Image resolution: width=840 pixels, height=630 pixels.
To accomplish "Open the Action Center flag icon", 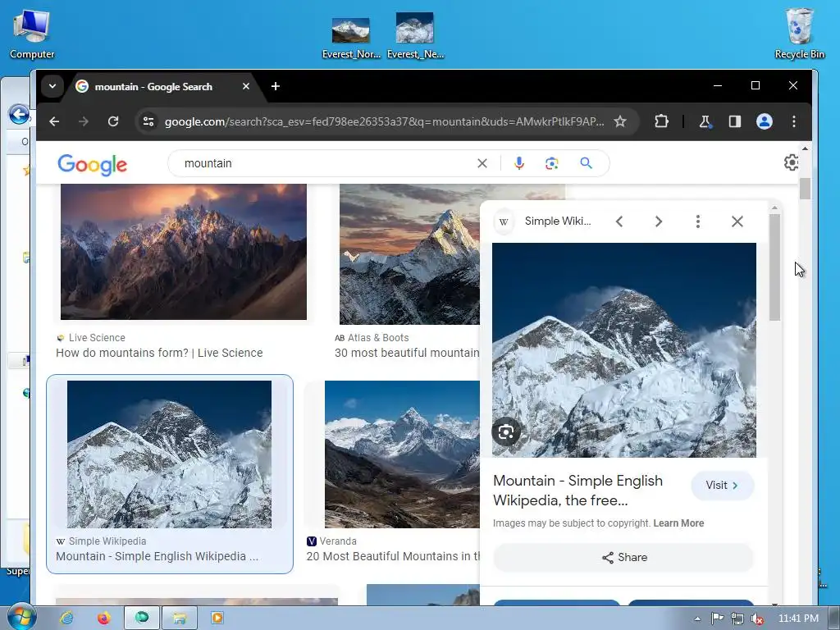I will tap(717, 619).
